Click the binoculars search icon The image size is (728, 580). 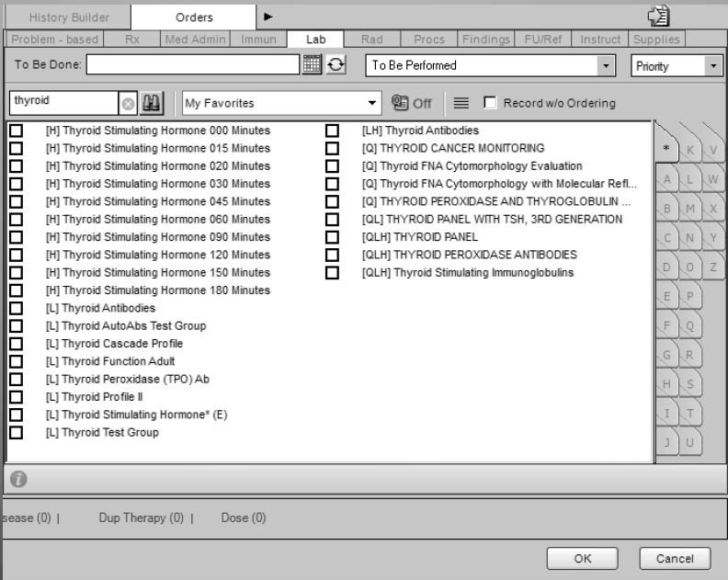pyautogui.click(x=153, y=104)
